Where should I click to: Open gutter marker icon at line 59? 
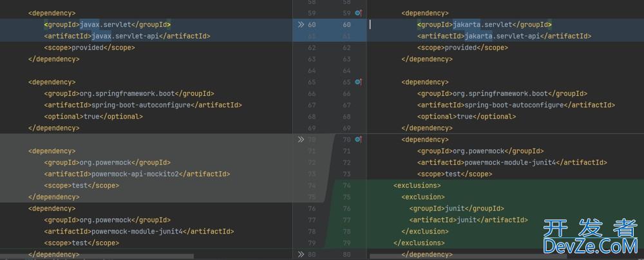pos(358,13)
